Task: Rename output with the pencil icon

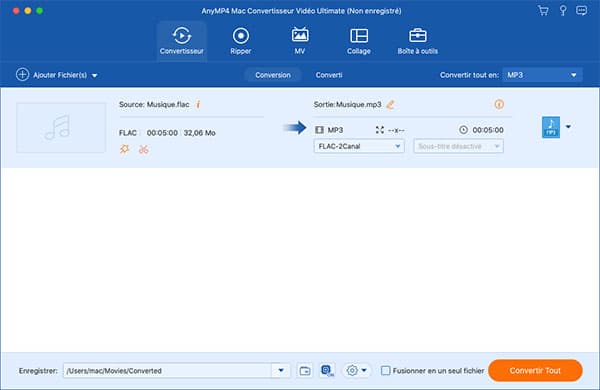Action: coord(390,104)
